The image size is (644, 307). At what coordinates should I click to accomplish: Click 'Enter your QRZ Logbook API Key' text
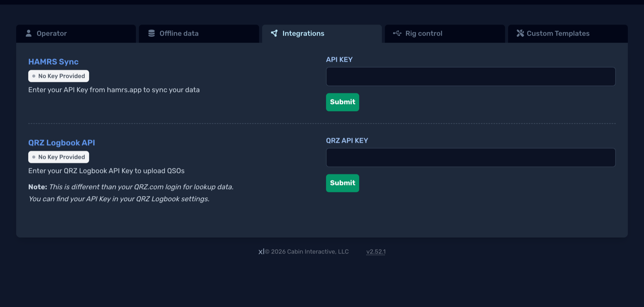(106, 171)
